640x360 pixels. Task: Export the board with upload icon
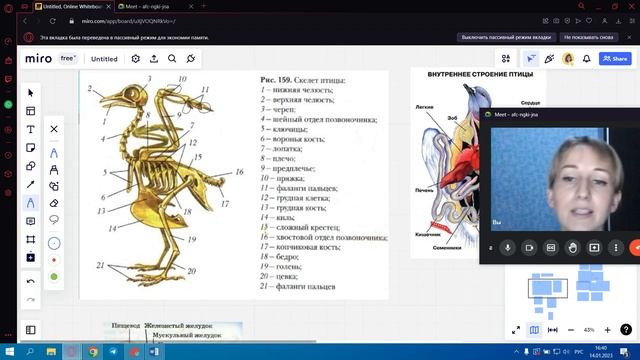coord(154,59)
